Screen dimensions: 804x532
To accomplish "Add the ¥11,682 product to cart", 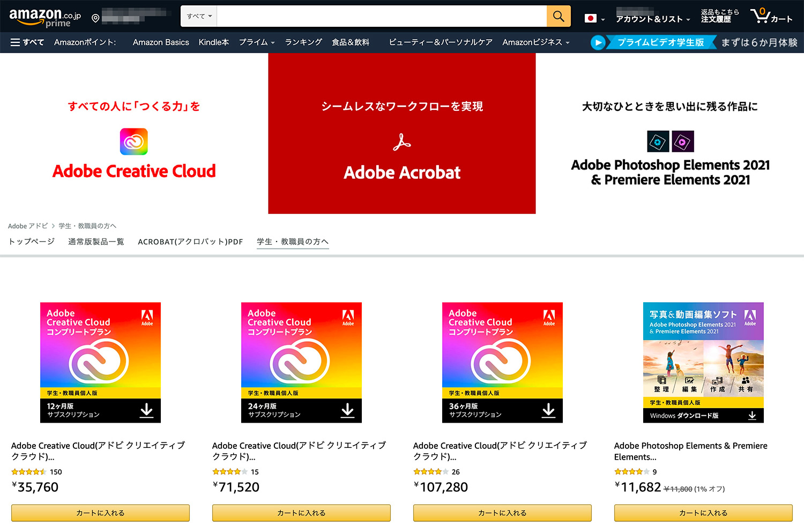I will click(x=703, y=513).
